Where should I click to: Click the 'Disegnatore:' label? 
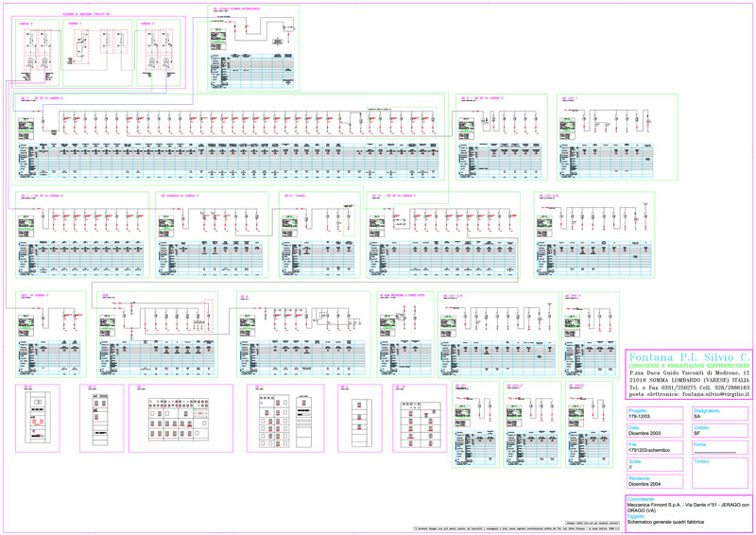point(707,410)
